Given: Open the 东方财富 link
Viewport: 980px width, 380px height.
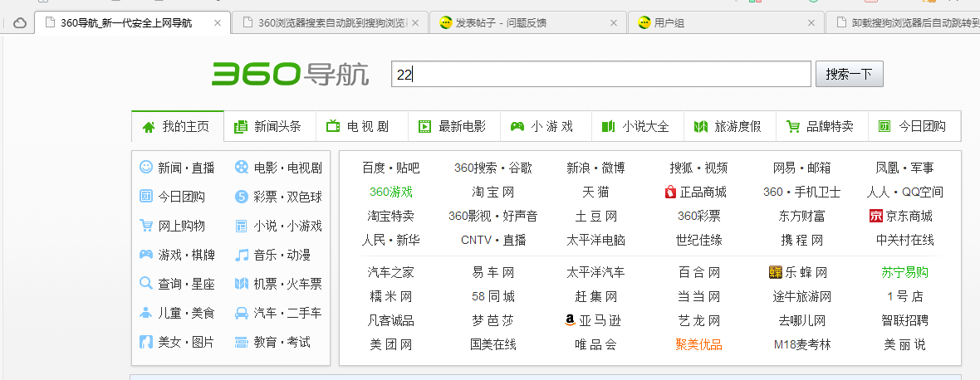Looking at the screenshot, I should 802,216.
